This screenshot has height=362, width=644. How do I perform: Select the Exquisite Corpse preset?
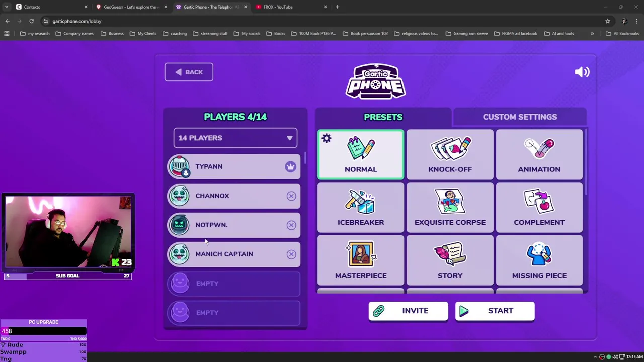[450, 208]
